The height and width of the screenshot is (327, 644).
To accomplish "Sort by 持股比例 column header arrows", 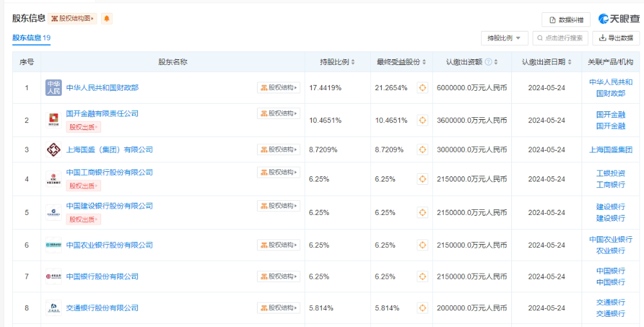I will coord(353,62).
